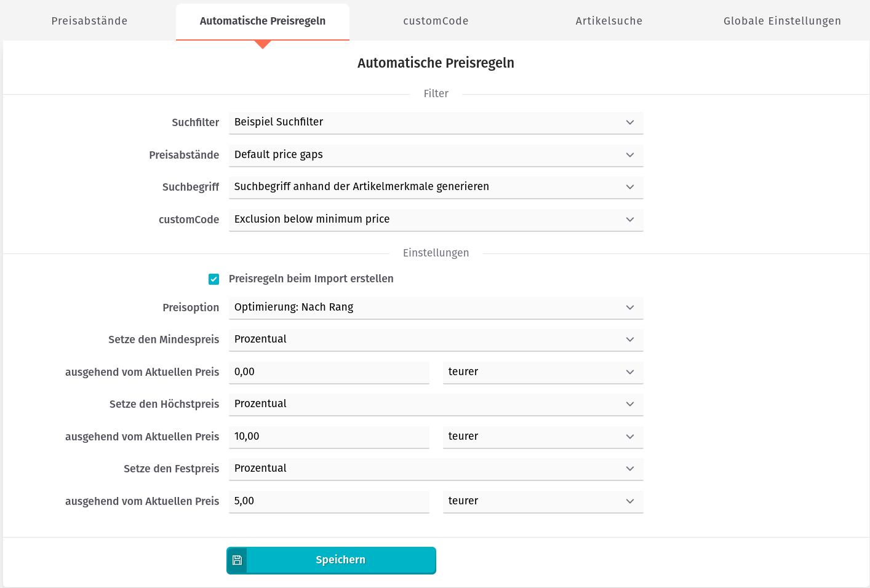Viewport: 870px width, 588px height.
Task: Click the Setze den Festpreis label
Action: (171, 469)
